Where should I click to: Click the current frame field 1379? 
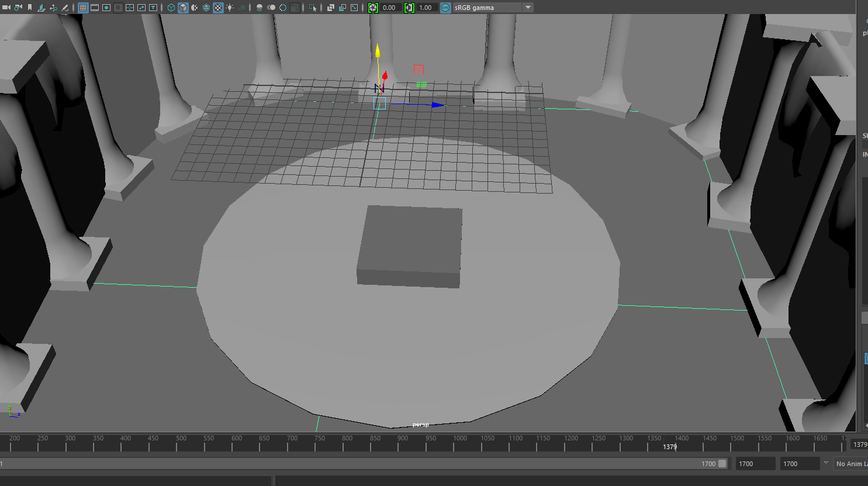(x=859, y=444)
